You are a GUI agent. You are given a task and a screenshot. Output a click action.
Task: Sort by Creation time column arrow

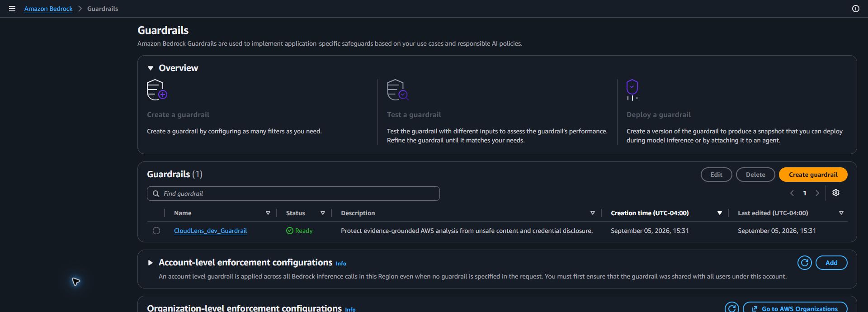click(719, 213)
